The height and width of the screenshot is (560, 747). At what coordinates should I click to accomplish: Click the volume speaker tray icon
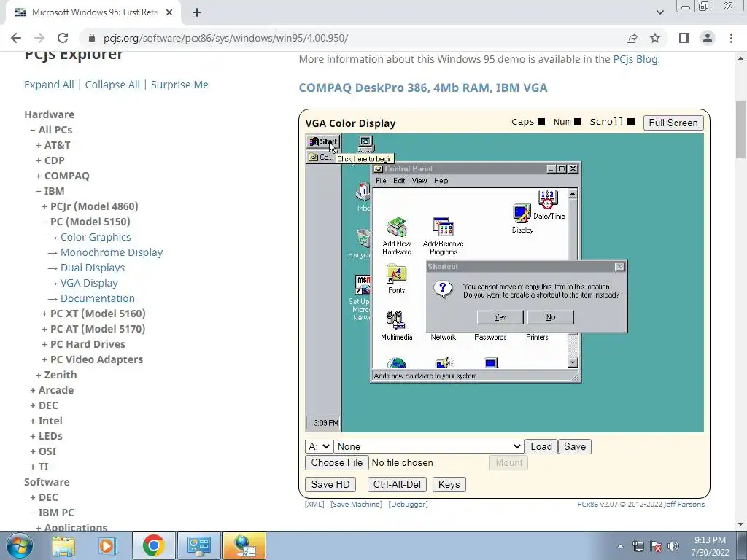(x=673, y=546)
